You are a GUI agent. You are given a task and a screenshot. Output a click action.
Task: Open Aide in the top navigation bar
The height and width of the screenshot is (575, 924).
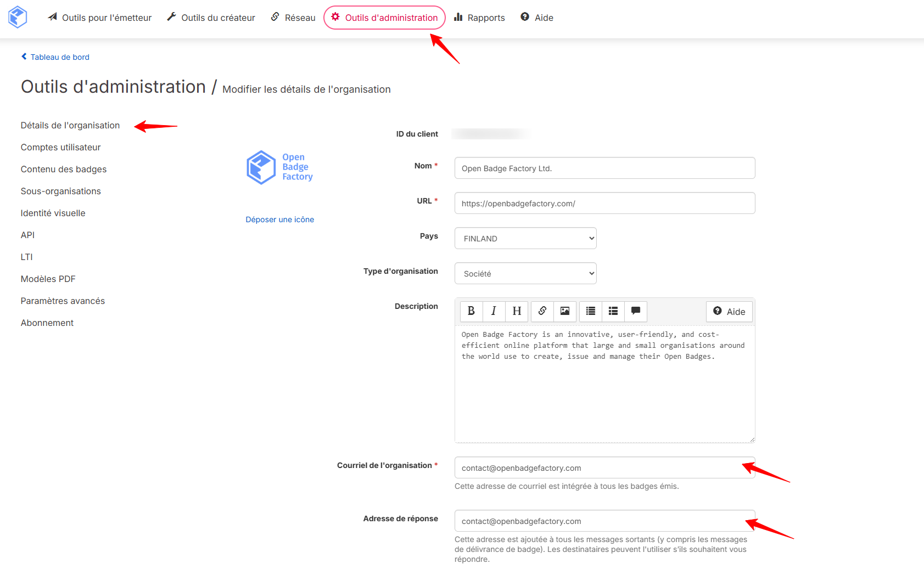pyautogui.click(x=537, y=18)
